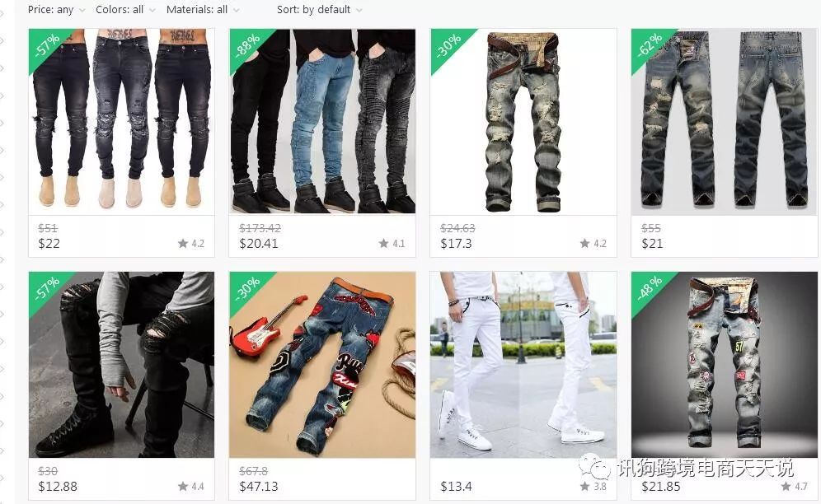
Task: Click the $12.88 price text
Action: [x=58, y=486]
